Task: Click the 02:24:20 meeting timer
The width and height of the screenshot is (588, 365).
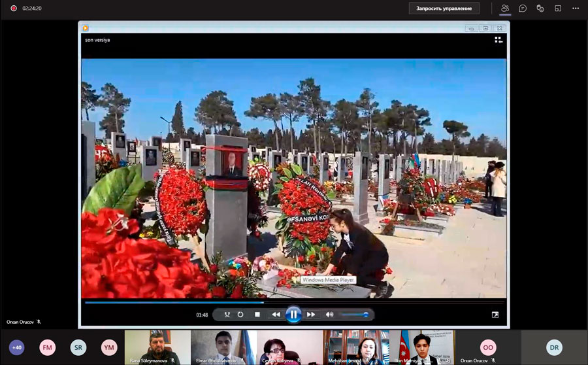Action: tap(32, 9)
